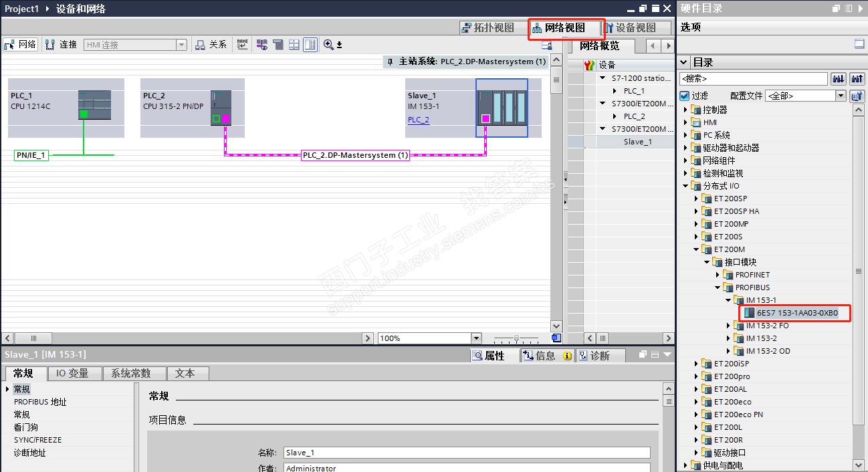Collapse the 目录 catalog section chevron
868x472 pixels.
(x=683, y=62)
